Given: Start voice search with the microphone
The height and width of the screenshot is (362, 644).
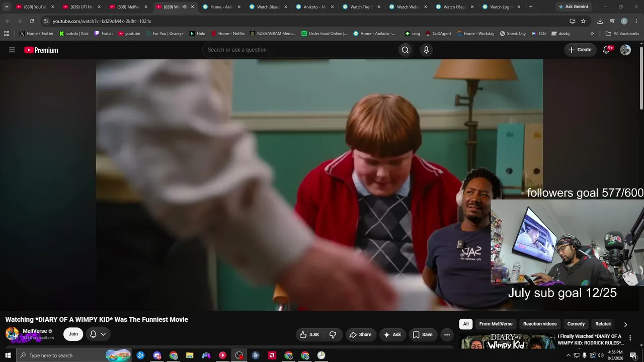Looking at the screenshot, I should tap(426, 50).
